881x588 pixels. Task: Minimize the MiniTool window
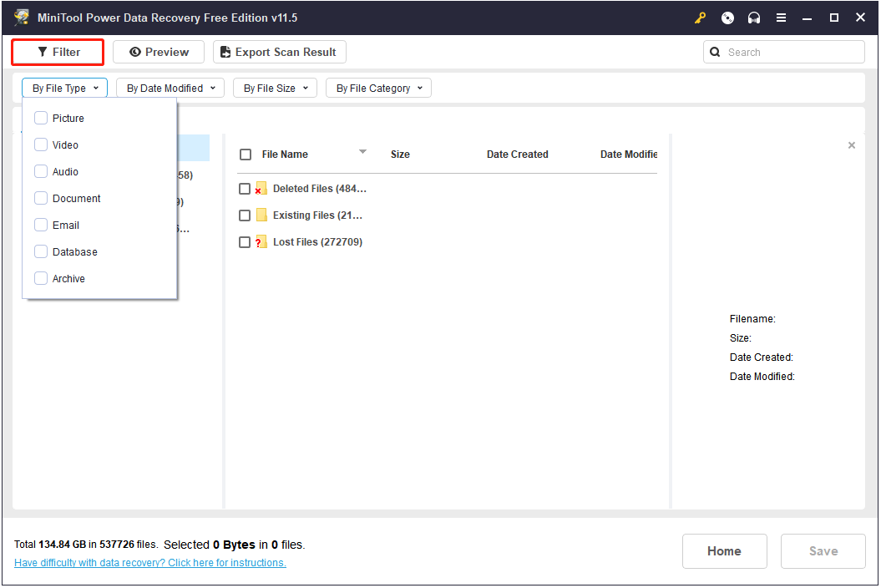(808, 18)
